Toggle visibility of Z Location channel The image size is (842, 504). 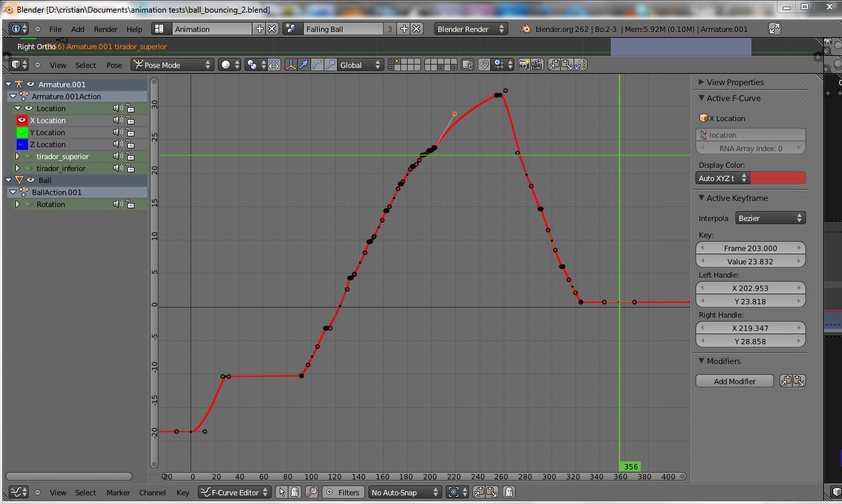(x=22, y=144)
